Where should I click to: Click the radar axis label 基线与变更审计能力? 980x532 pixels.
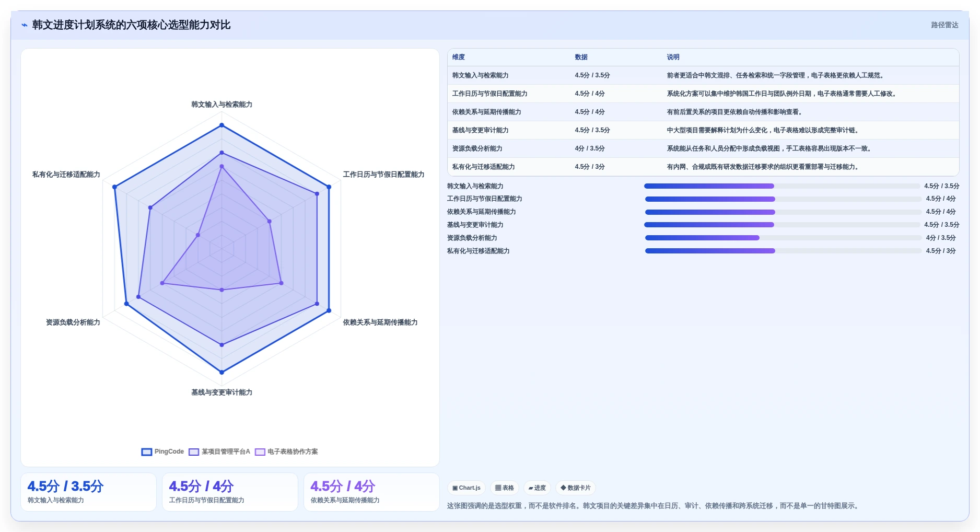pos(221,392)
